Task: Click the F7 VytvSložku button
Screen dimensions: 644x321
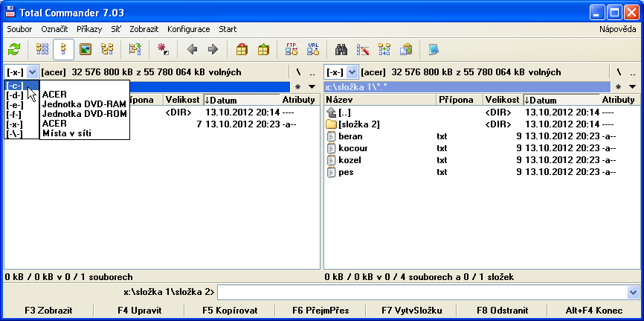Action: pos(411,311)
